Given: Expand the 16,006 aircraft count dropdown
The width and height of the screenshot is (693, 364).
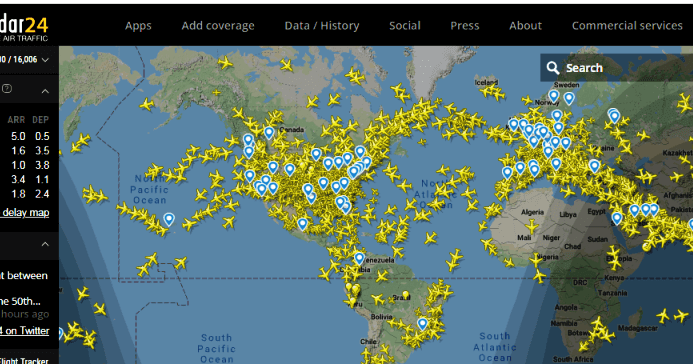Looking at the screenshot, I should click(45, 60).
